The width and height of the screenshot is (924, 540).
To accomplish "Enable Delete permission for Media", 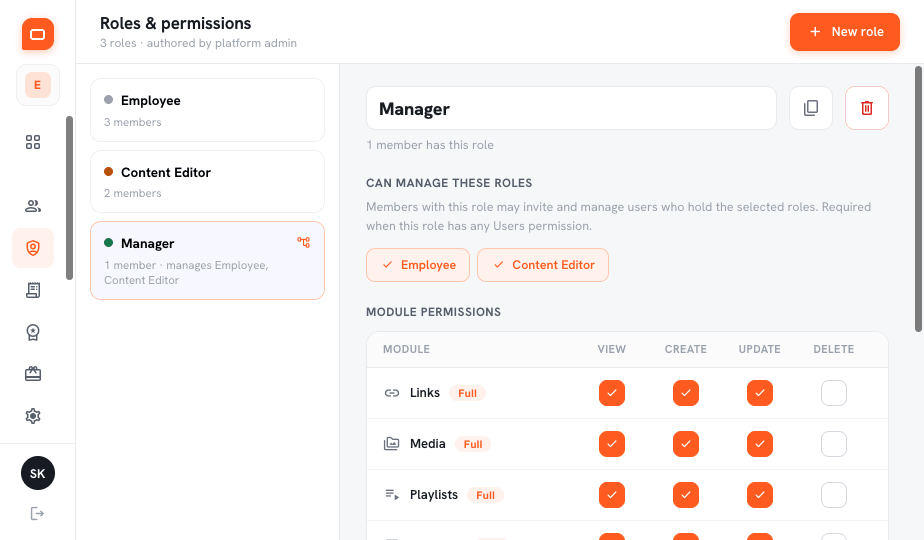I will [x=834, y=444].
